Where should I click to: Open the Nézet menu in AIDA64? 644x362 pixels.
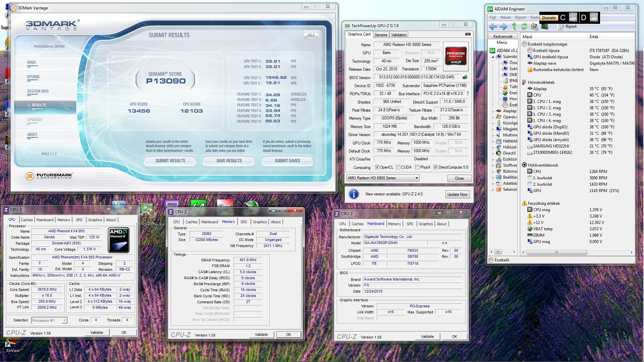tap(505, 17)
